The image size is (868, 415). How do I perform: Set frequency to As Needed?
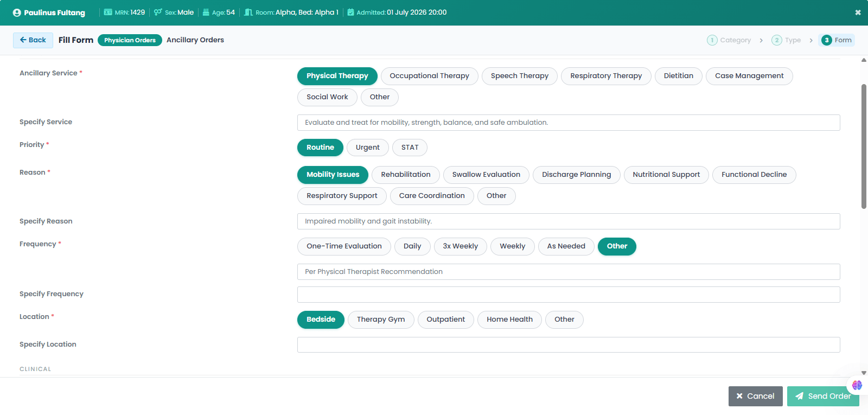coord(566,246)
